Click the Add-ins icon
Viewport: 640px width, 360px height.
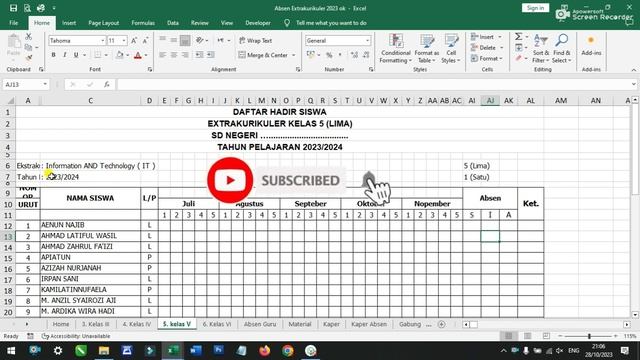click(x=591, y=45)
